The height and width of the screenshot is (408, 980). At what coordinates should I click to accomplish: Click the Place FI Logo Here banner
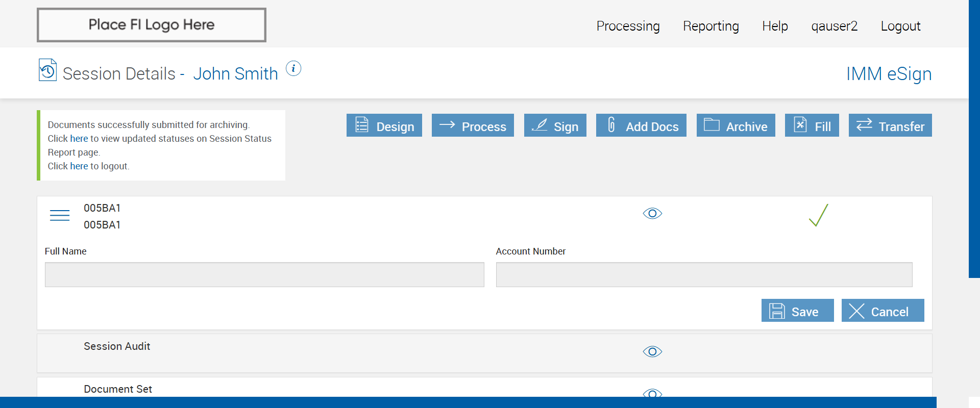tap(152, 25)
